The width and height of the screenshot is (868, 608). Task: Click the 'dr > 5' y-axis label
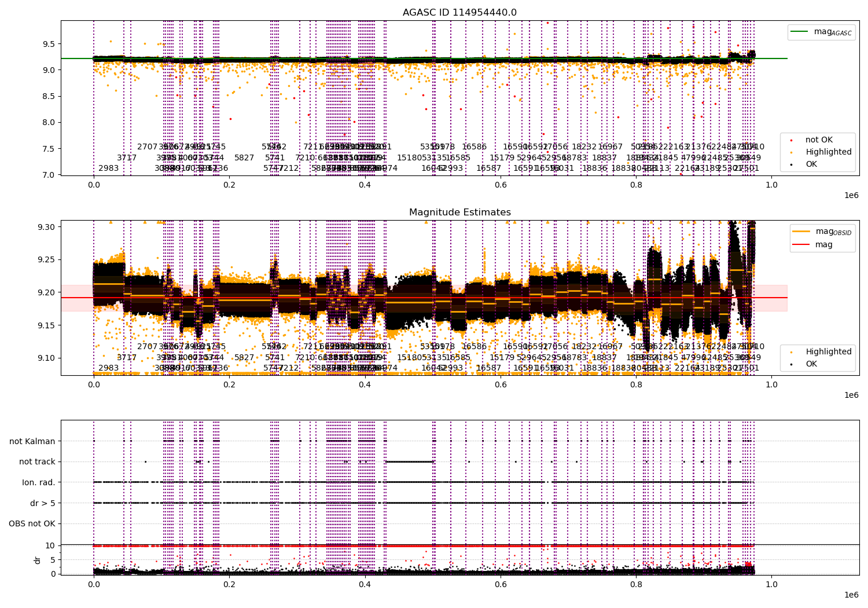(x=43, y=503)
